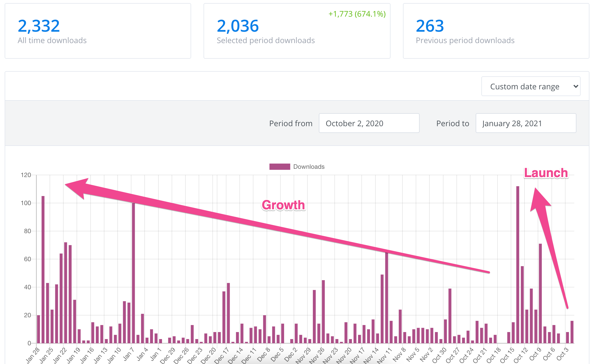
Task: Toggle the Downloads legend color swatch
Action: click(x=280, y=167)
